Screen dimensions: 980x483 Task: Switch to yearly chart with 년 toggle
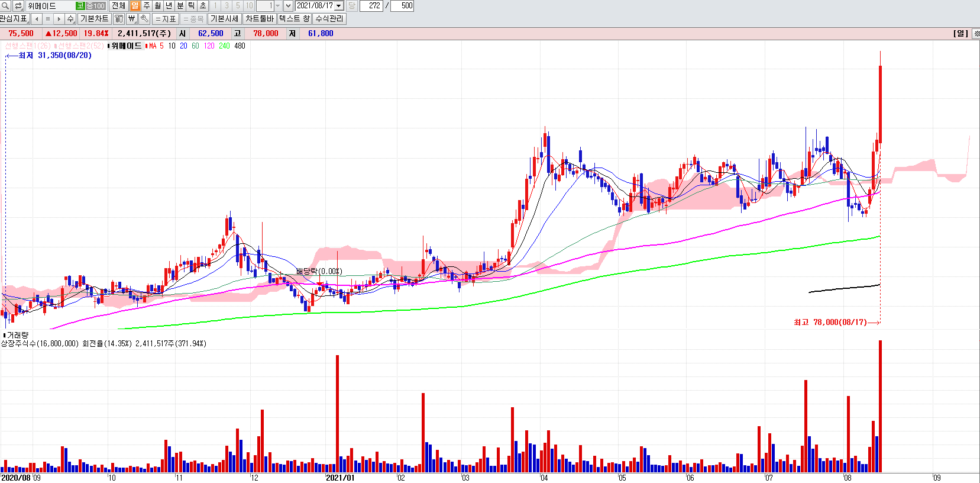(x=169, y=6)
